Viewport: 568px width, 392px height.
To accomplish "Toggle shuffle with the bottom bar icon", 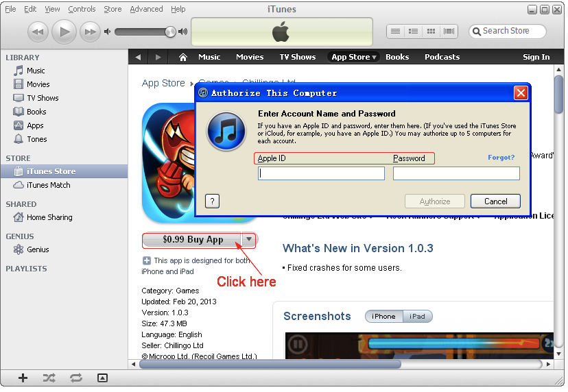I will [x=49, y=378].
